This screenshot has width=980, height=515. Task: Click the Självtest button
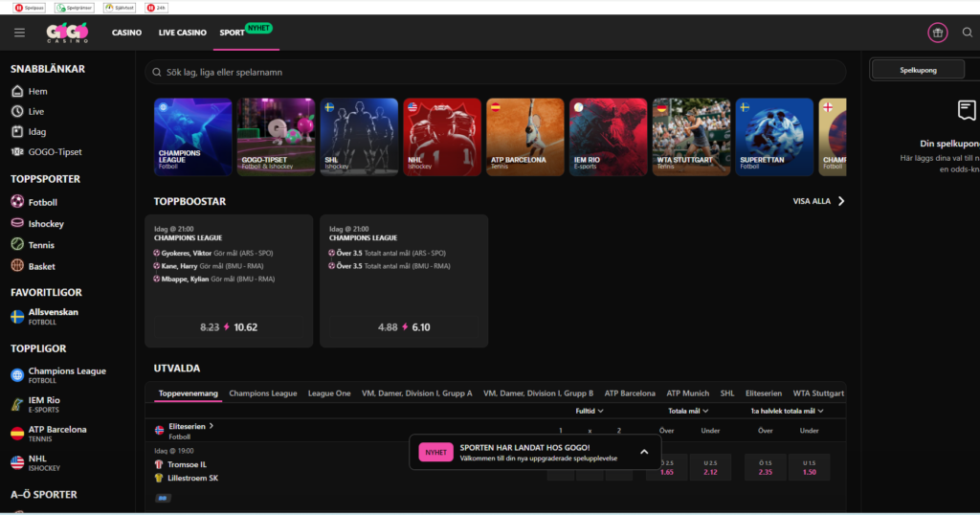pos(120,8)
